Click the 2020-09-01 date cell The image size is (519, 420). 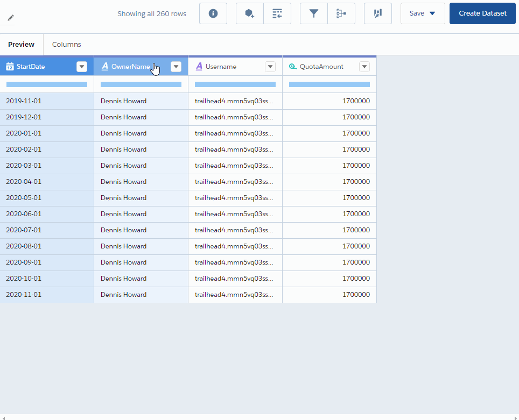click(x=47, y=262)
